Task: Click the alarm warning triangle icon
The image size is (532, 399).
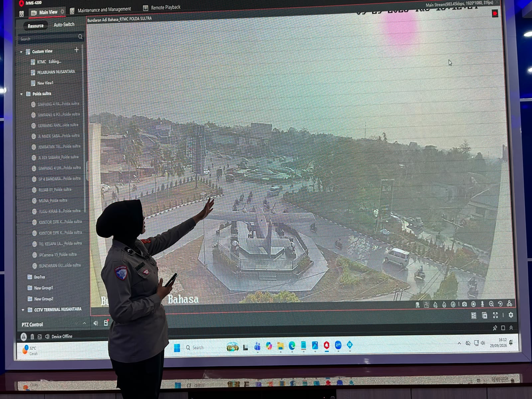Action: (24, 337)
